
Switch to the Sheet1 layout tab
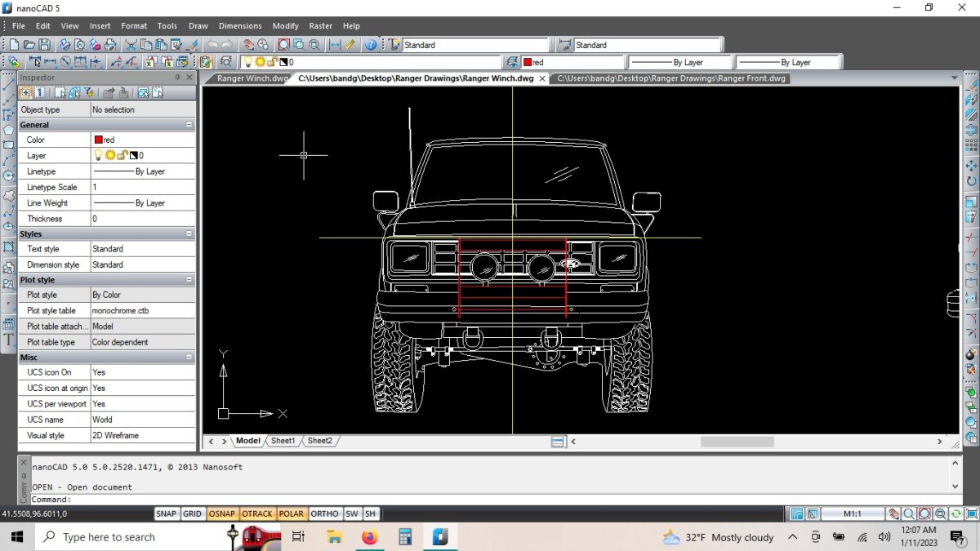283,441
